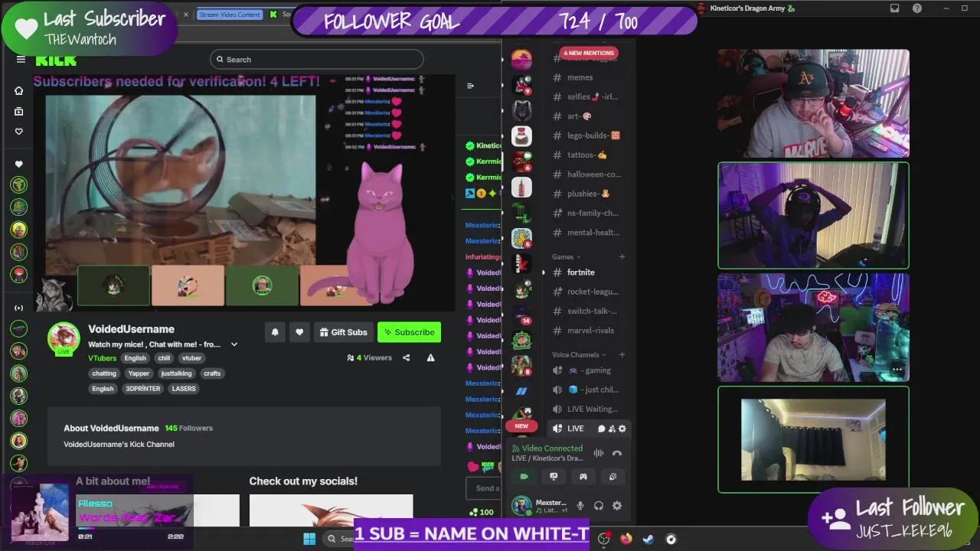This screenshot has height=551, width=980.
Task: Toggle Discord camera on or off
Action: click(x=524, y=476)
